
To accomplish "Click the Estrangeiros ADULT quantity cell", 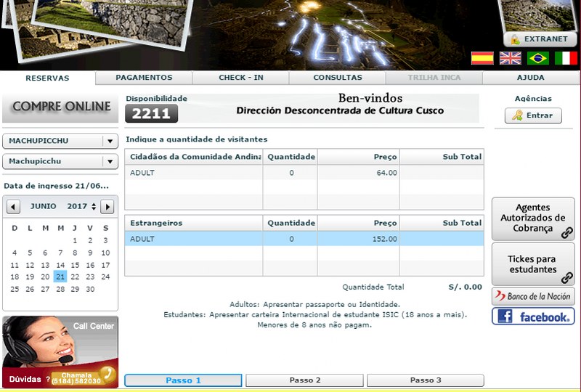I will (290, 239).
